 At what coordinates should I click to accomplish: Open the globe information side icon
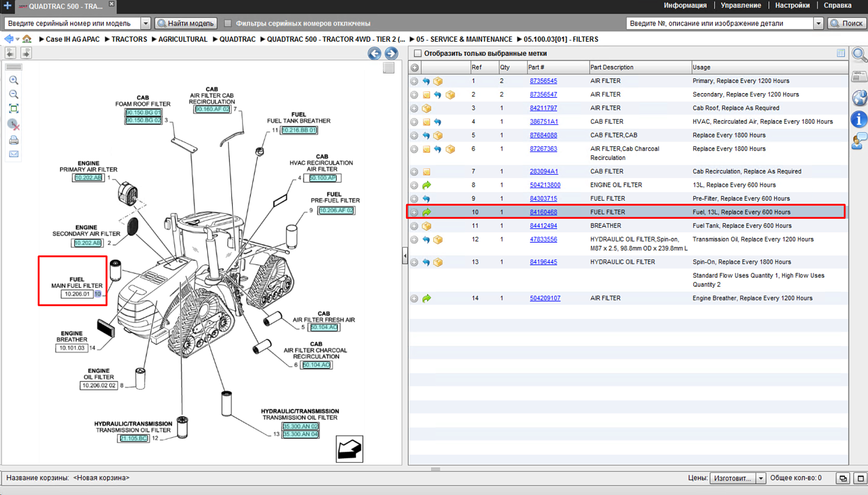(x=859, y=98)
